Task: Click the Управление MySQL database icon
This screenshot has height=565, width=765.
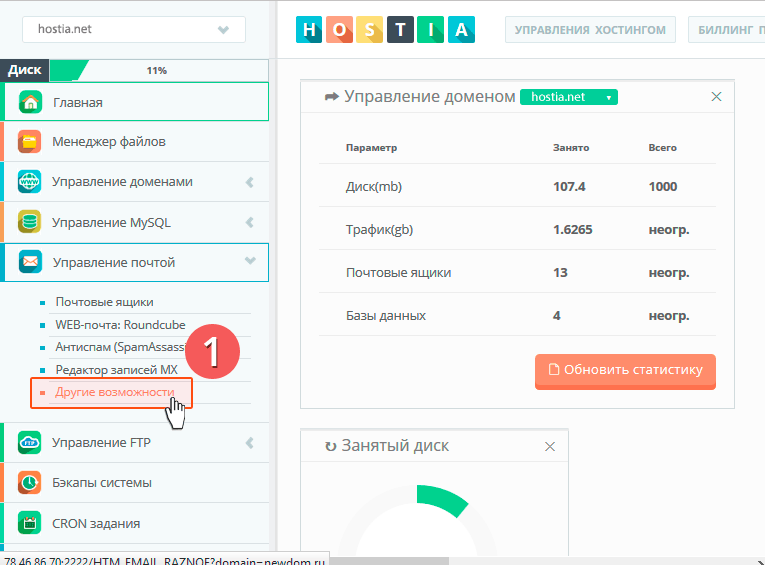Action: pos(29,222)
